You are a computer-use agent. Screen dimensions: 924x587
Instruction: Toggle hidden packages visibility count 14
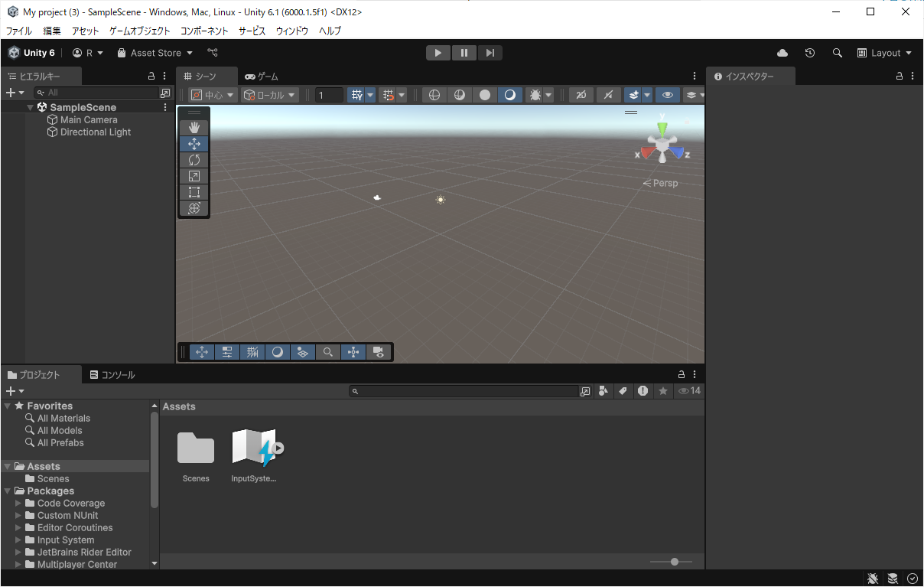click(x=690, y=391)
